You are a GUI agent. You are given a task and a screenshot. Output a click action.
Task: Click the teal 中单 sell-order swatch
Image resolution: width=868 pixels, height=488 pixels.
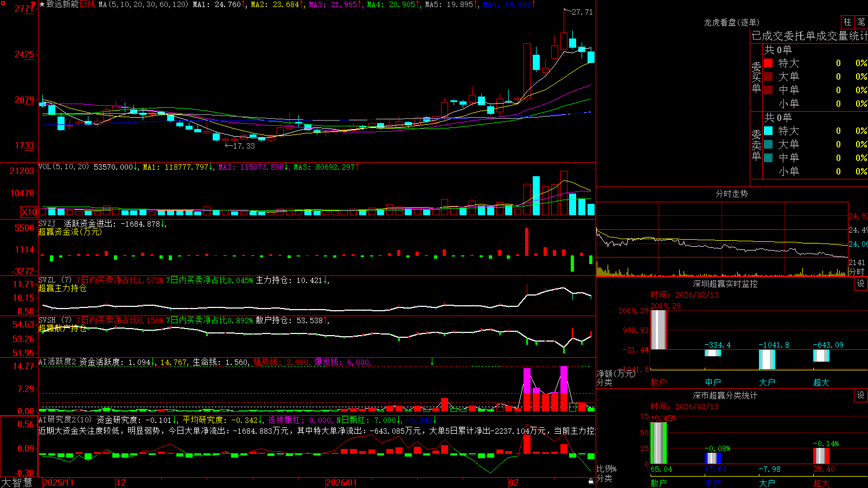[x=768, y=158]
